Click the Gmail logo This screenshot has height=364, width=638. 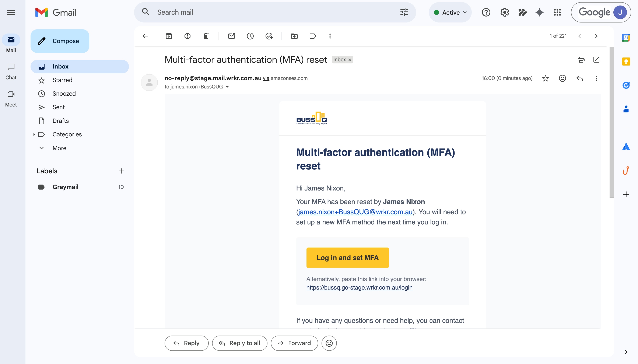point(56,12)
